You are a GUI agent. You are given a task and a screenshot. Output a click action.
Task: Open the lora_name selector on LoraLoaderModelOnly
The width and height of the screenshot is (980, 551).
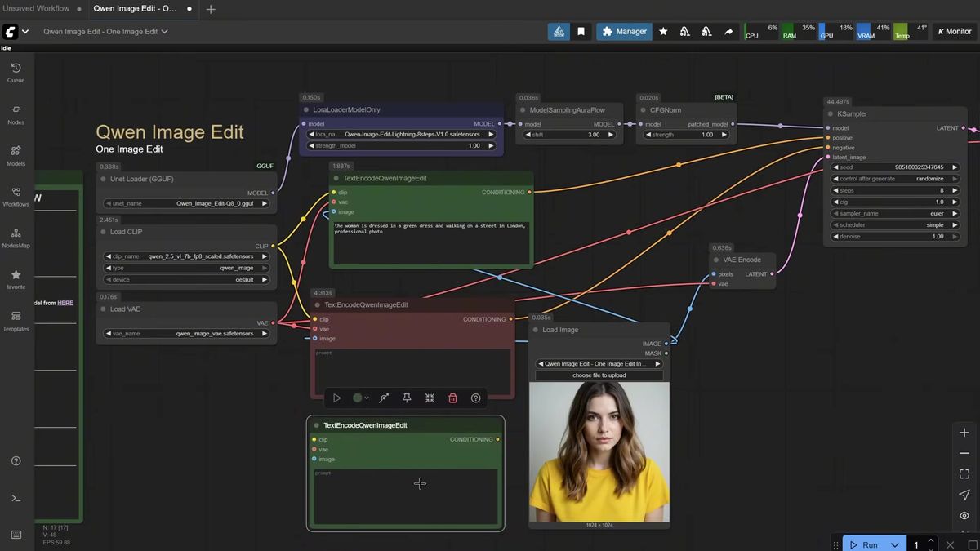(x=400, y=134)
